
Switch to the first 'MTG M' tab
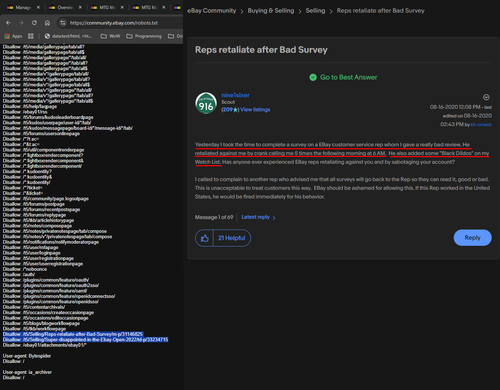click(x=104, y=7)
